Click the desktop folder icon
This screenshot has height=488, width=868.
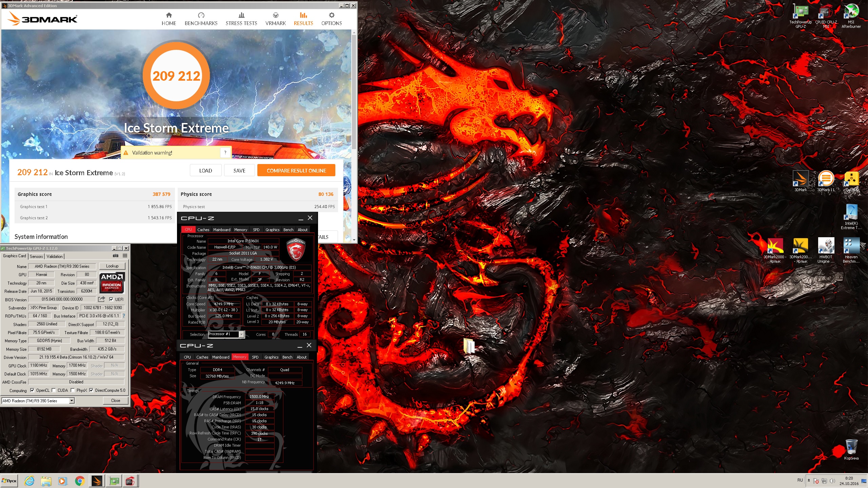tap(469, 345)
